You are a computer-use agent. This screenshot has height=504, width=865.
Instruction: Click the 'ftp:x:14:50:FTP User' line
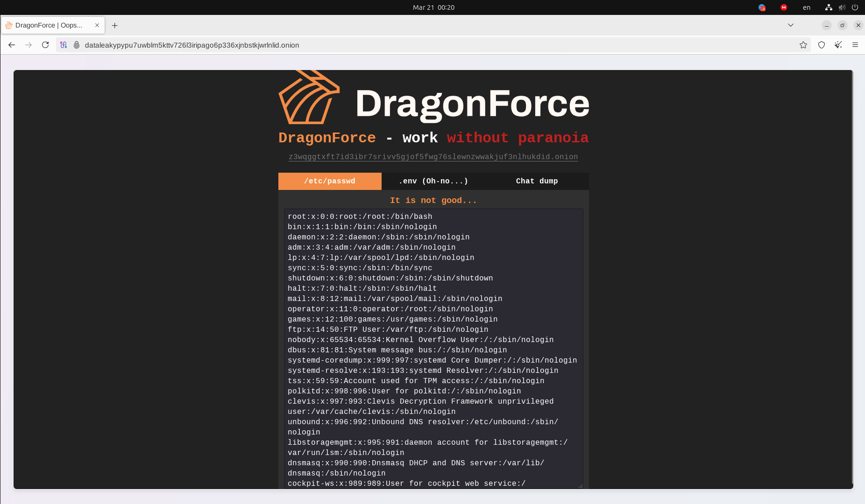pos(388,329)
